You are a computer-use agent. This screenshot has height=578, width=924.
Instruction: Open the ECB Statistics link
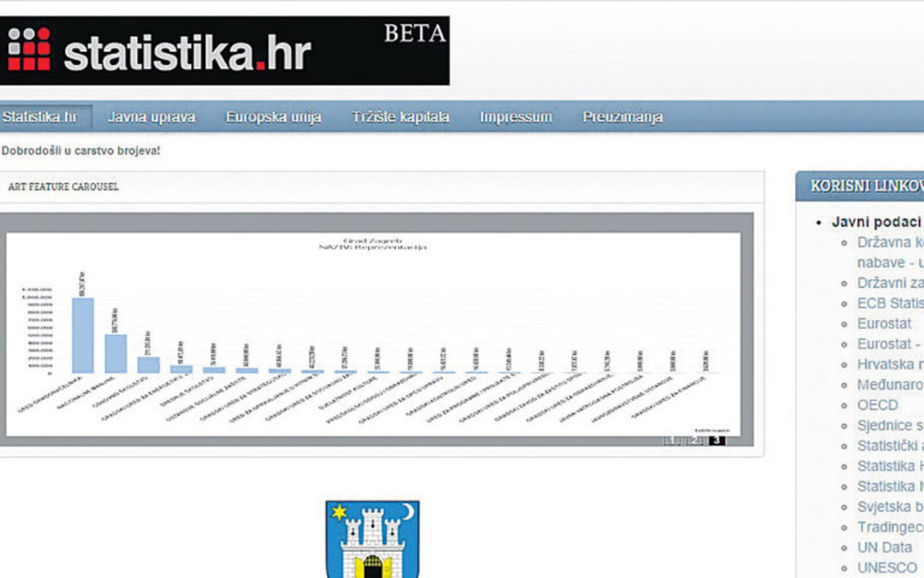[890, 303]
